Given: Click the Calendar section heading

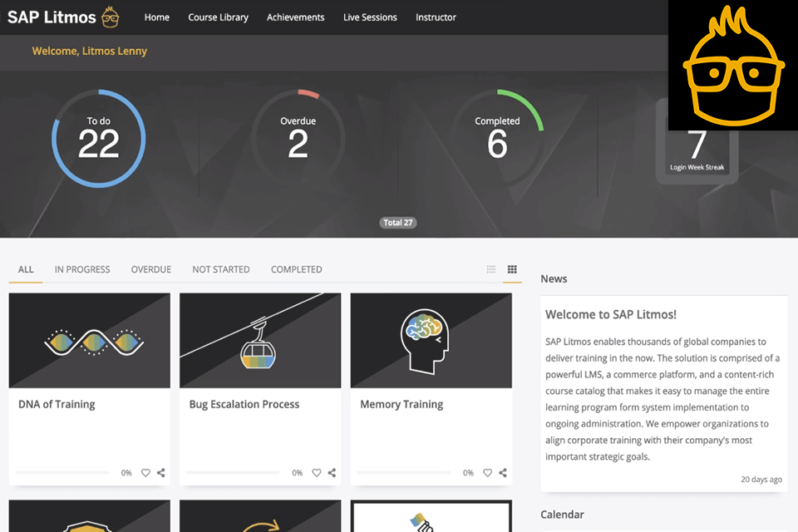Looking at the screenshot, I should click(x=563, y=515).
